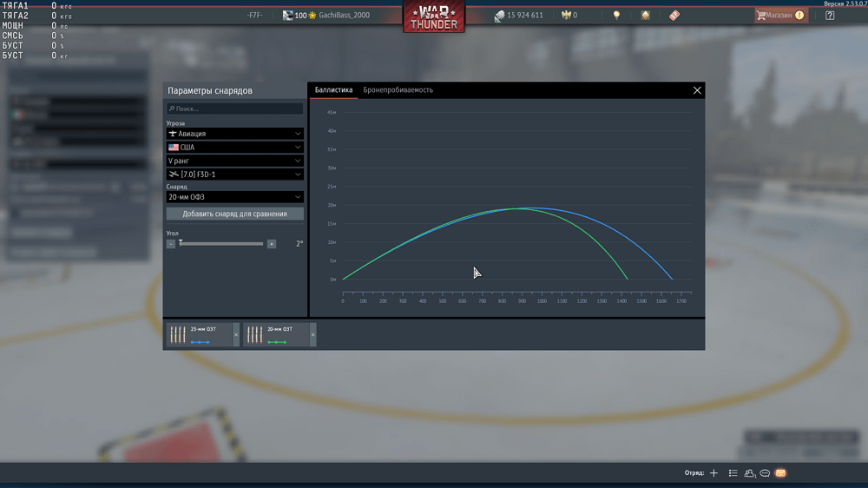868x488 pixels.
Task: Click the lightbulb hints icon in top bar
Action: tap(617, 16)
